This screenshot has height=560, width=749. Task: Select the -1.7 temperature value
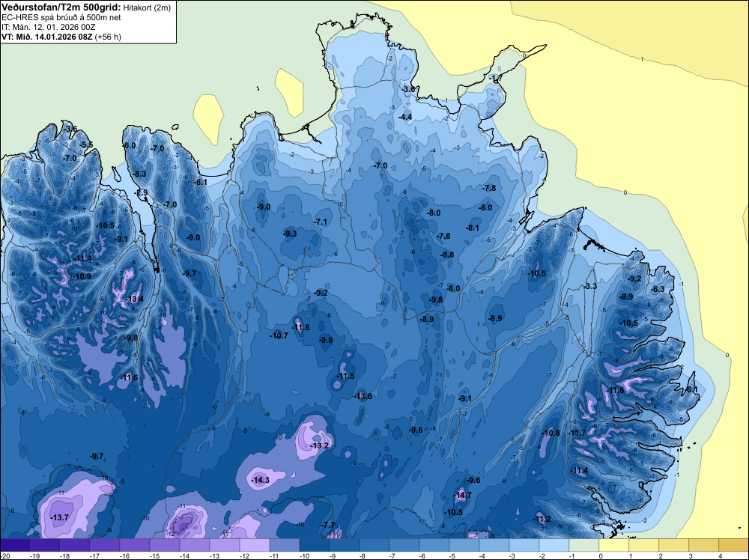click(x=497, y=78)
